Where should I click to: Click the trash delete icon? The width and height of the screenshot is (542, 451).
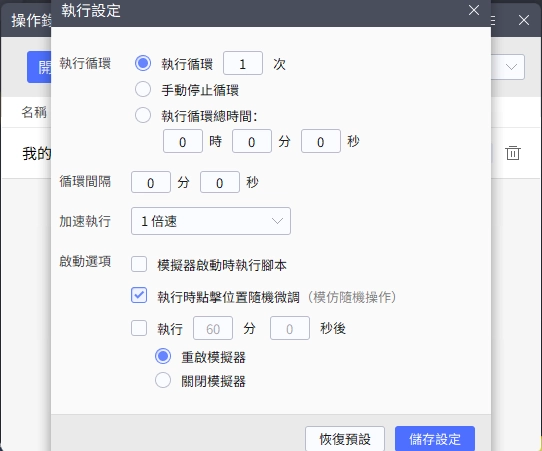(513, 153)
